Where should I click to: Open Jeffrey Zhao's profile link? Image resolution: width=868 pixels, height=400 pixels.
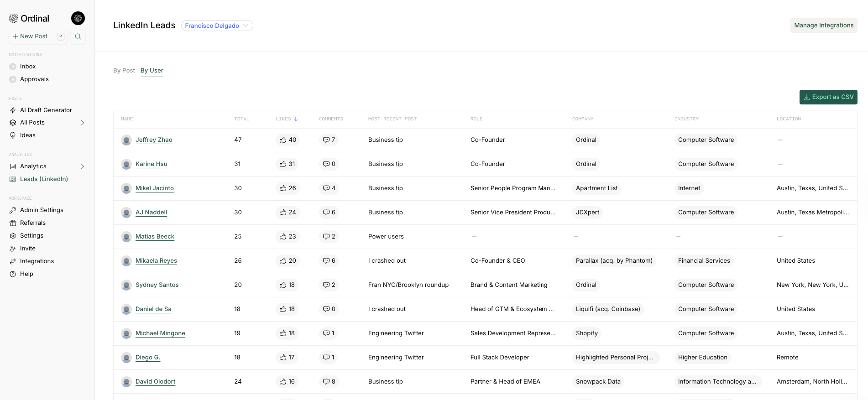[x=154, y=140]
